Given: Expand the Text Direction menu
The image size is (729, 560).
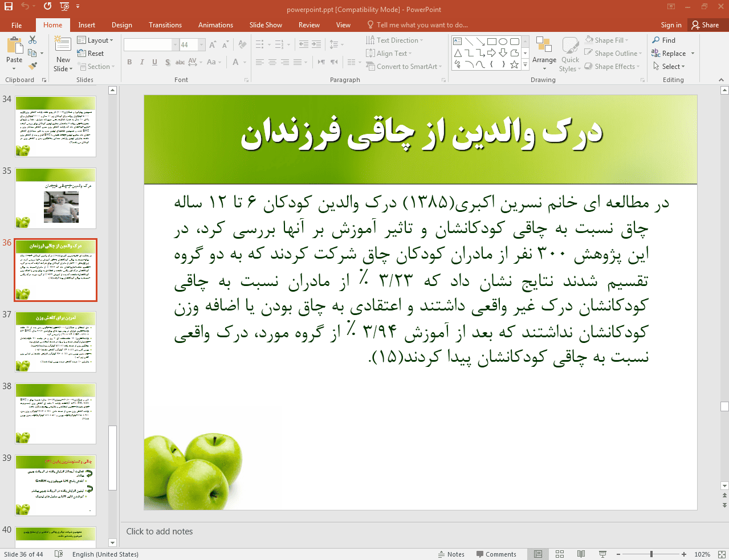Looking at the screenshot, I should [394, 40].
